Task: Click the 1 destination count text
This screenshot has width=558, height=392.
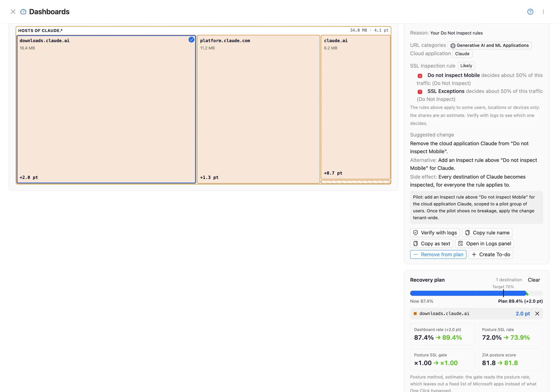Action: [509, 280]
